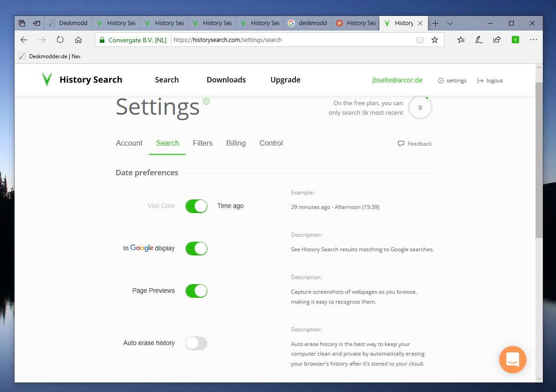The image size is (556, 392).
Task: Show tabs you've set aside icon
Action: click(x=22, y=23)
